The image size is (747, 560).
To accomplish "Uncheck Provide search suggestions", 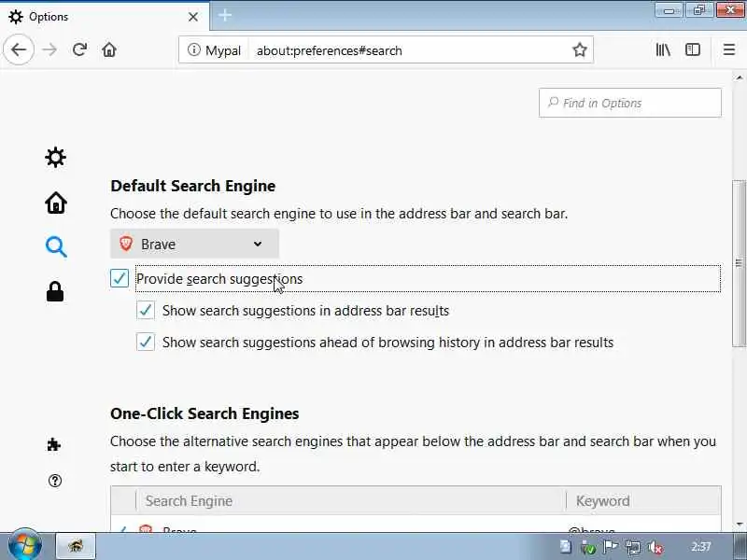I will tap(120, 278).
